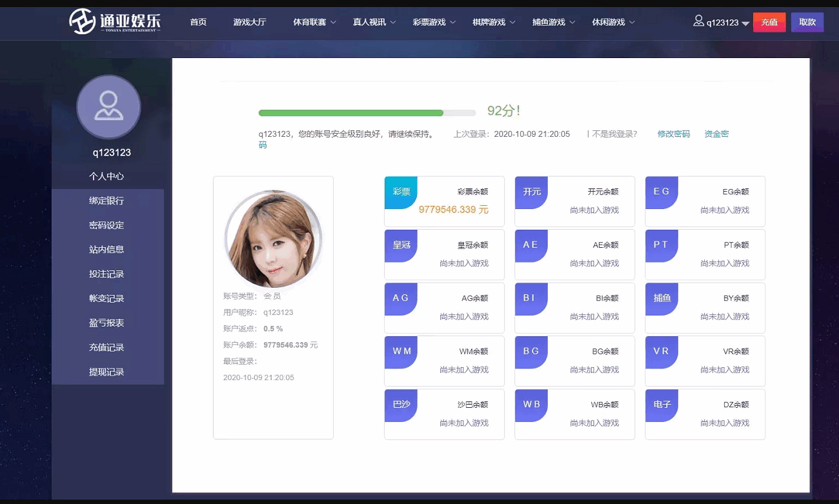Click the profile photo thumbnail

pos(273,239)
